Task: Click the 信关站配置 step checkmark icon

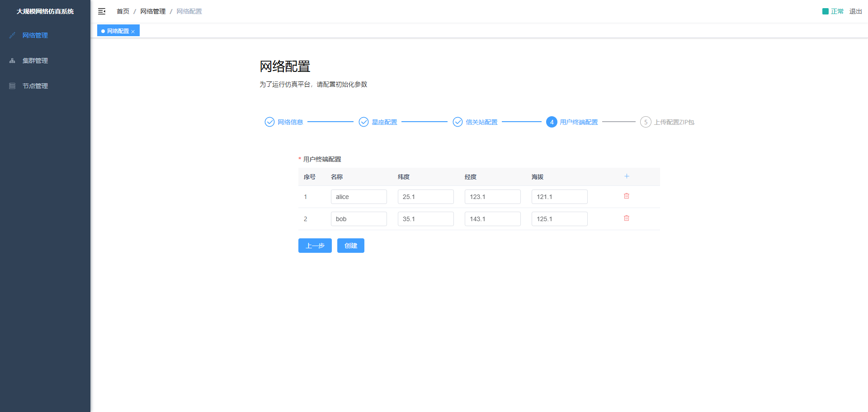Action: (x=458, y=122)
